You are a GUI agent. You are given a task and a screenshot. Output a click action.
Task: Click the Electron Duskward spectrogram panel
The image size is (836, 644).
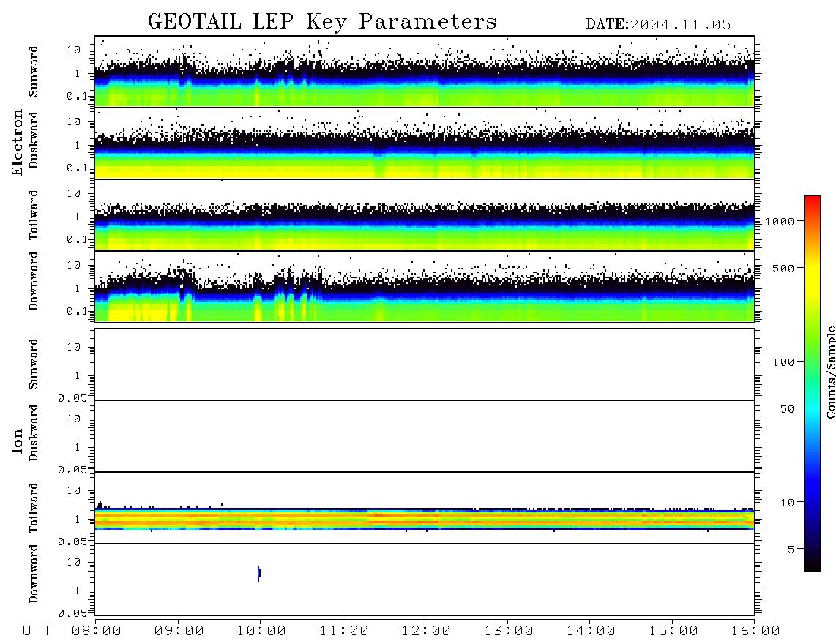pyautogui.click(x=425, y=143)
